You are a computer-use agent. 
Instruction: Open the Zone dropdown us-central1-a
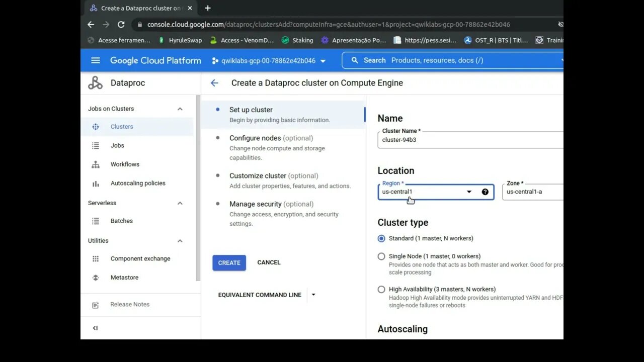[533, 192]
